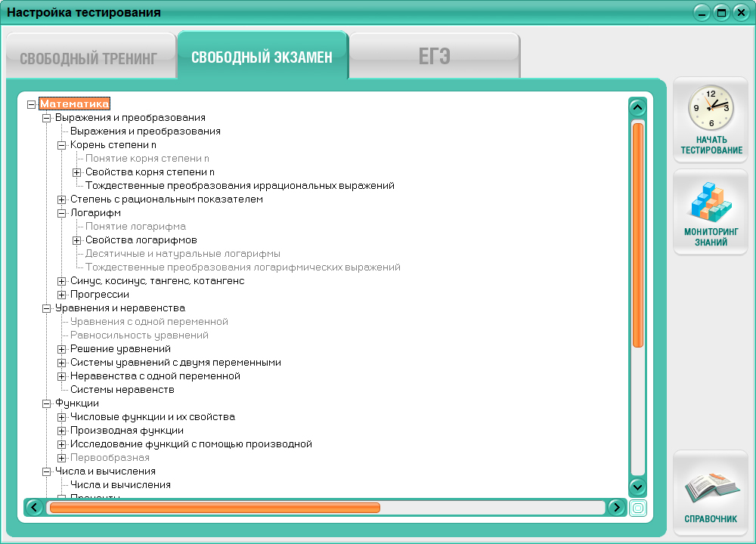Screen dimensions: 756x544
Task: Select leaf item Числа и вычисления
Action: pos(120,485)
